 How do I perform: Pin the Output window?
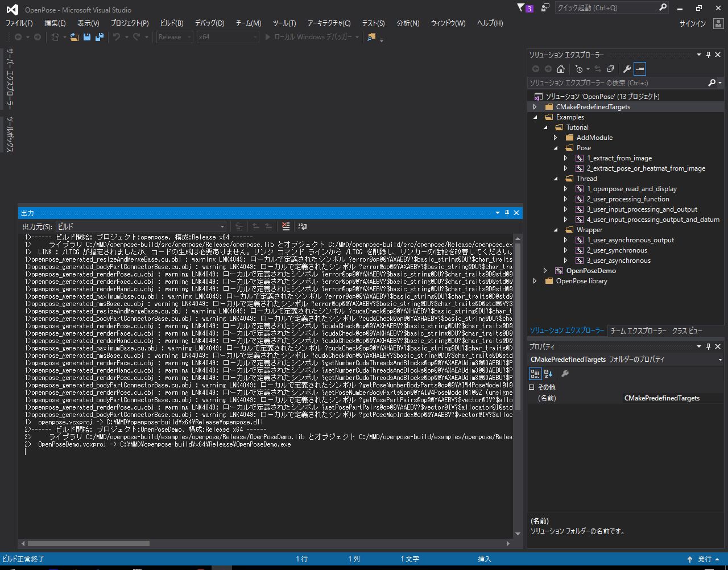pyautogui.click(x=506, y=212)
